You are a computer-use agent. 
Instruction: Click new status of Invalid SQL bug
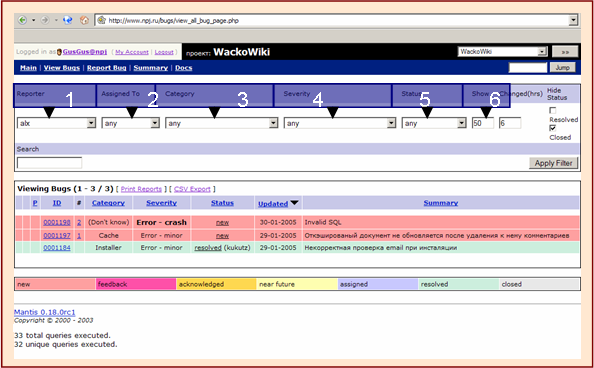click(x=222, y=222)
